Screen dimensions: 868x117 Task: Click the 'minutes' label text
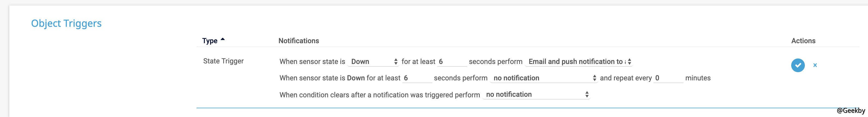click(698, 78)
